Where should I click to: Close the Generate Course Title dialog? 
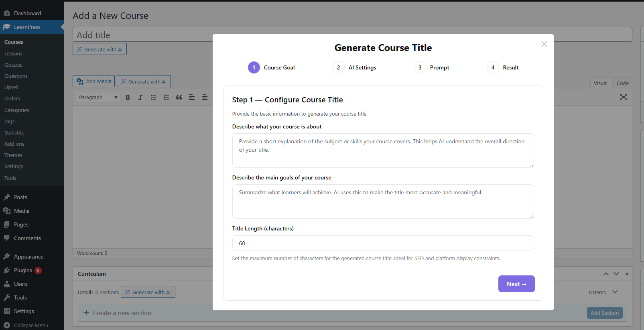click(x=544, y=44)
